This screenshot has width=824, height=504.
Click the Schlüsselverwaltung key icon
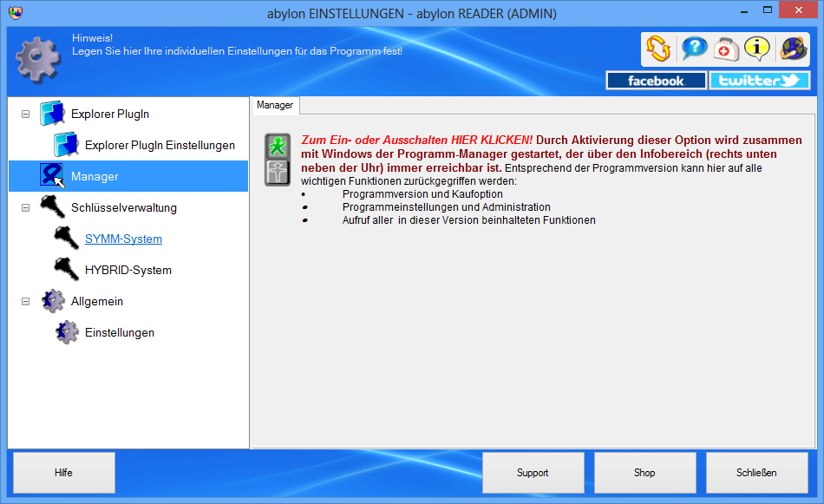[x=53, y=206]
